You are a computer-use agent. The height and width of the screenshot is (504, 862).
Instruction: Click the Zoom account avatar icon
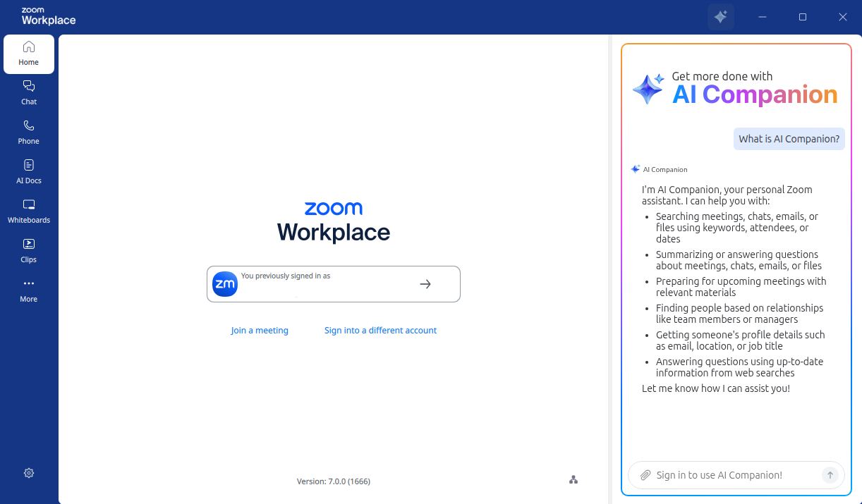click(225, 284)
